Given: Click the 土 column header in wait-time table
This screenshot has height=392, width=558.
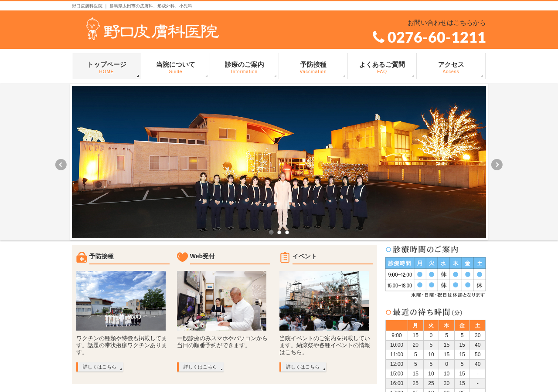Looking at the screenshot, I should pyautogui.click(x=477, y=325).
